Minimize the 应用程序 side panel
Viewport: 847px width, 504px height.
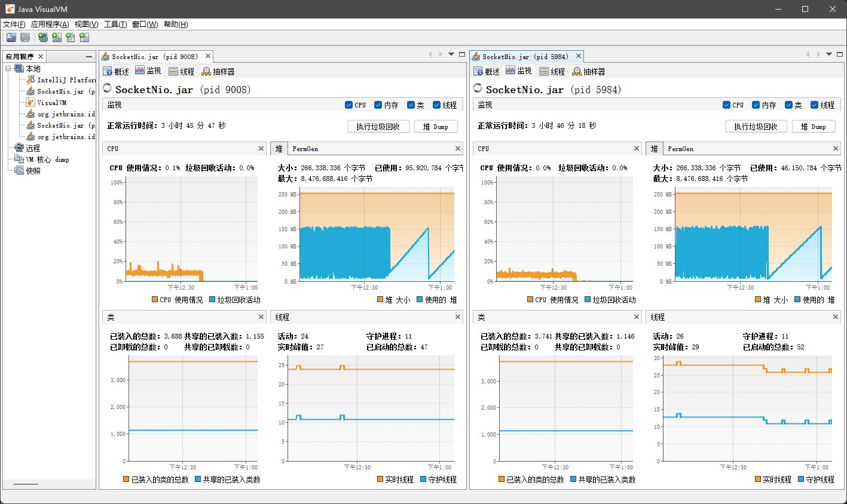pyautogui.click(x=89, y=57)
